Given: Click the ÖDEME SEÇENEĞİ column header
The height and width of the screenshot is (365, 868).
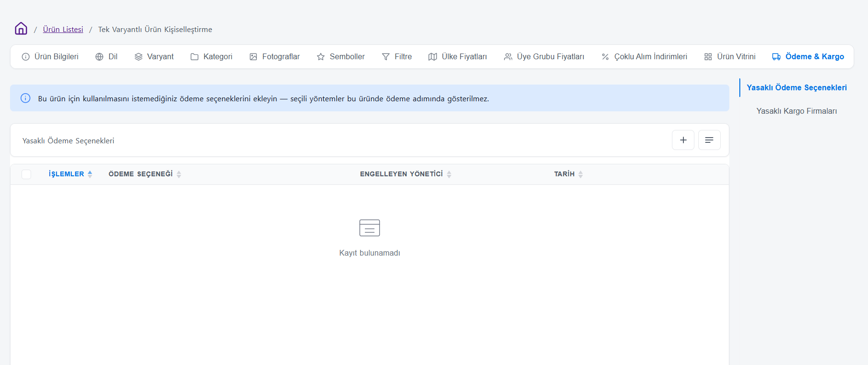Looking at the screenshot, I should tap(141, 174).
